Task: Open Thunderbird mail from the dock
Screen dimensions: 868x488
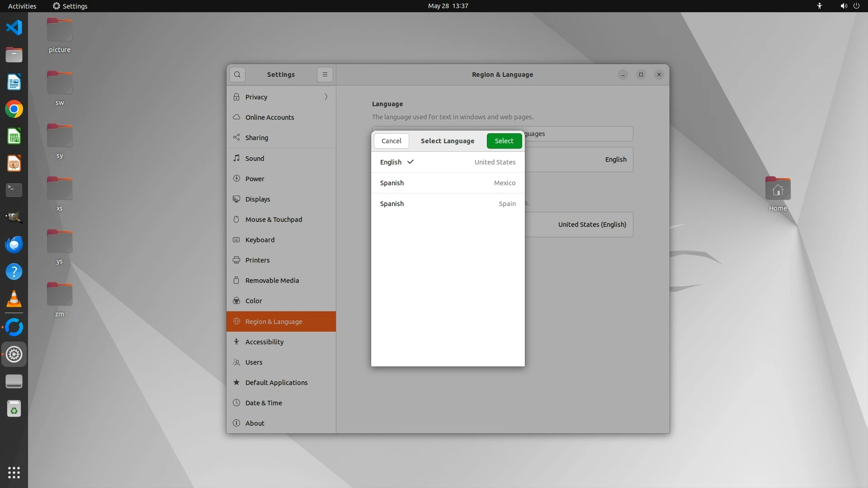Action: [14, 245]
